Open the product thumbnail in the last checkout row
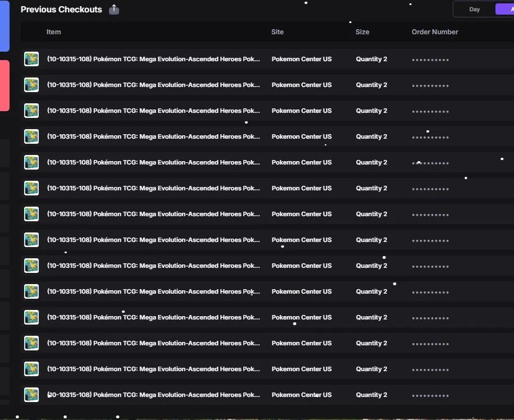Image resolution: width=514 pixels, height=420 pixels. (31, 395)
